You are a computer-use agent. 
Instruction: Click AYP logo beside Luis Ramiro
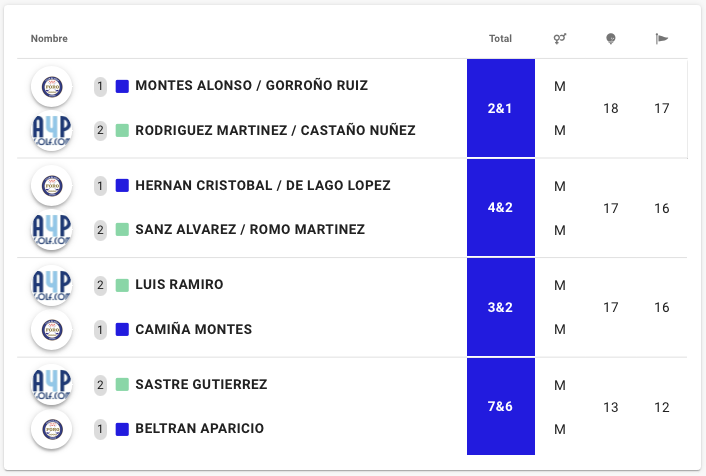(51, 286)
